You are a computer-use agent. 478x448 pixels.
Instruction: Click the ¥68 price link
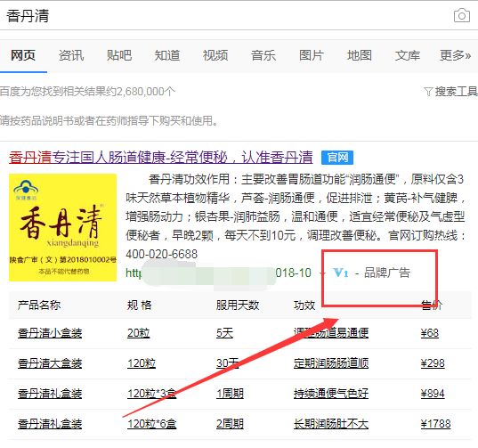point(430,333)
